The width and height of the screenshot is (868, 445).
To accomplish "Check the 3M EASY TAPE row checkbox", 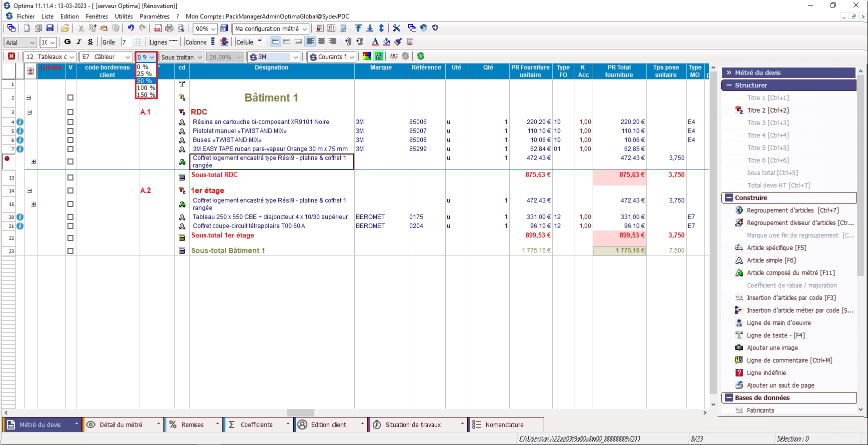I will [70, 149].
